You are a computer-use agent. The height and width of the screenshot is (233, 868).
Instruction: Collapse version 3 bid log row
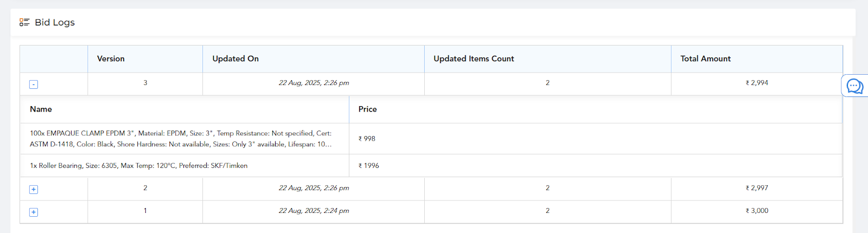[x=34, y=85]
